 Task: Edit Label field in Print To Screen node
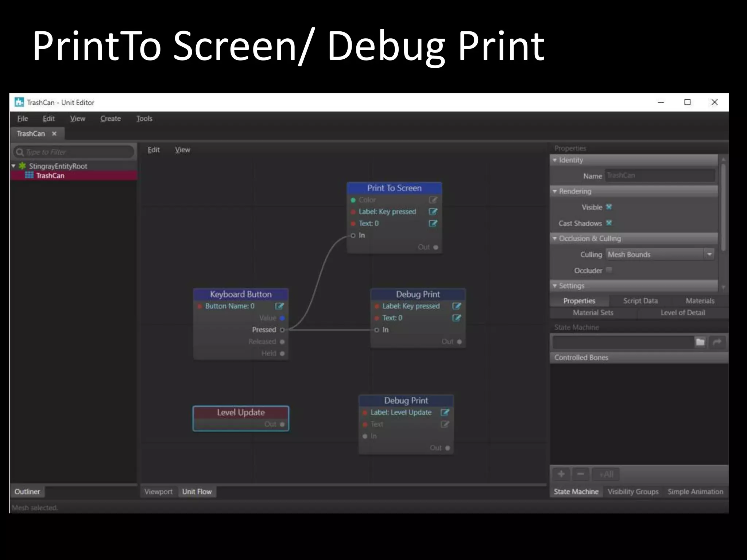click(433, 211)
